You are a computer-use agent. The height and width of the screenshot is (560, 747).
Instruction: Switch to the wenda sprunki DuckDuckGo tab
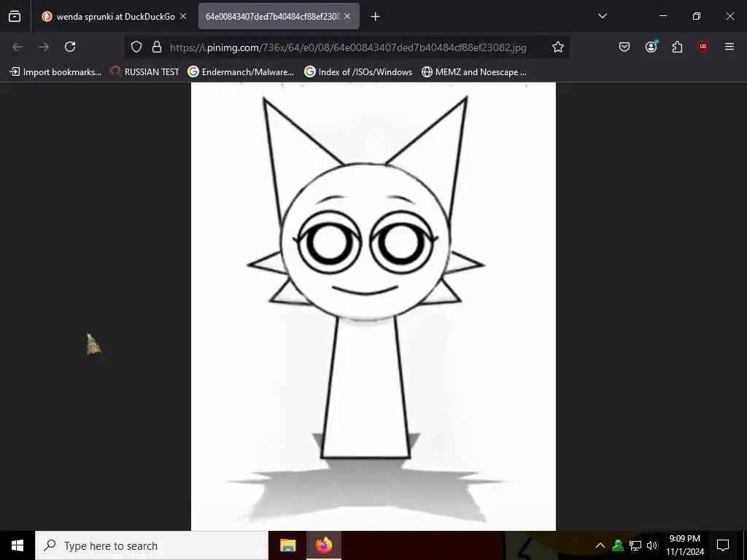tap(115, 16)
